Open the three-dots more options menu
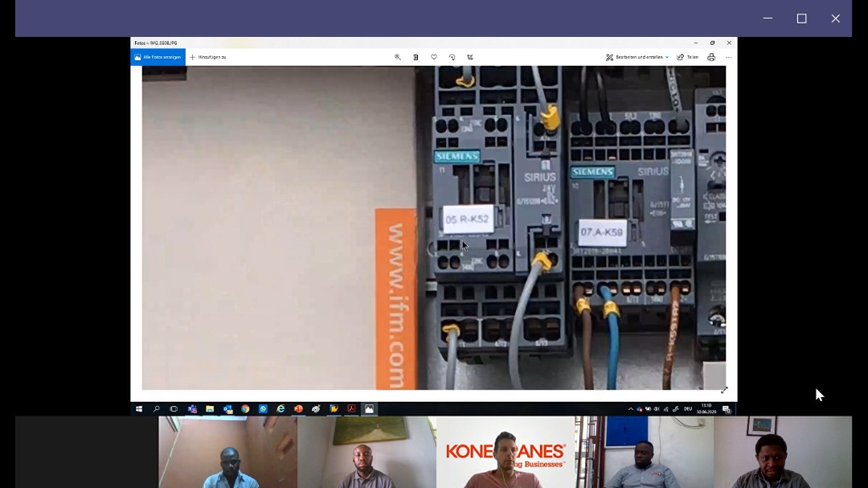Viewport: 868px width, 488px height. click(x=729, y=57)
